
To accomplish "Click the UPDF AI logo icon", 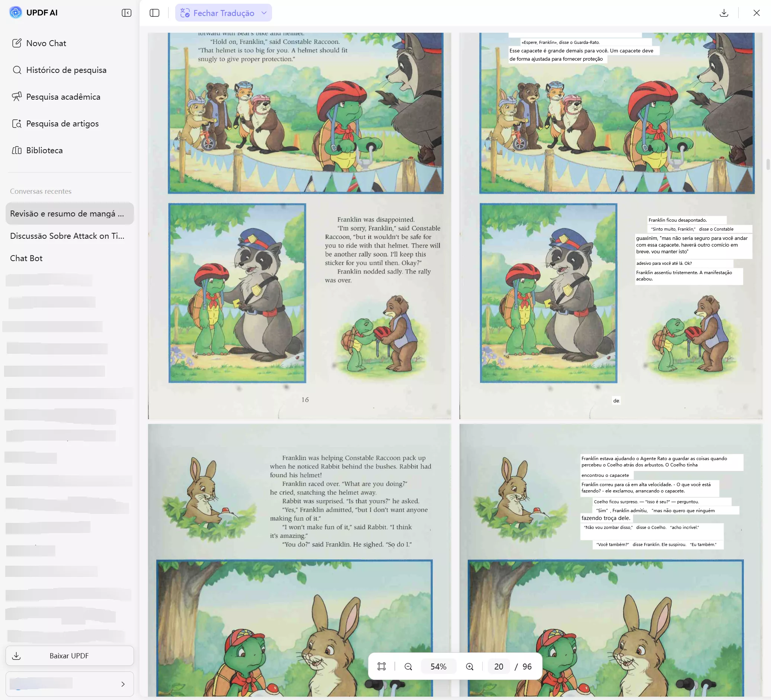I will click(x=16, y=13).
